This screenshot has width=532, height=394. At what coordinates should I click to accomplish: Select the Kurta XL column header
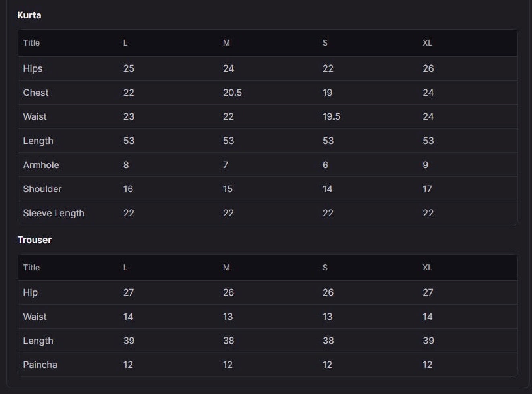427,43
